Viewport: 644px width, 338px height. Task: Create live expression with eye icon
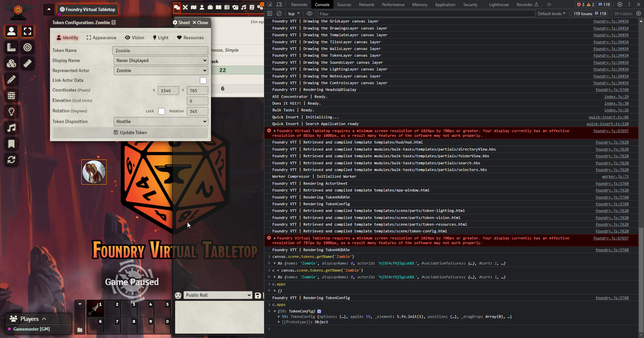[310, 13]
